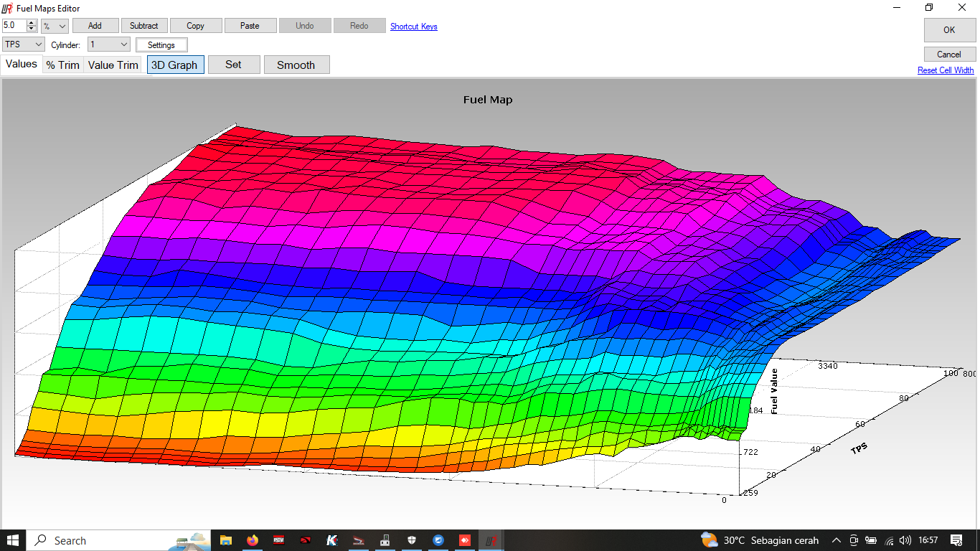
Task: Decrease the adjustment value with down arrow
Action: pyautogui.click(x=32, y=29)
